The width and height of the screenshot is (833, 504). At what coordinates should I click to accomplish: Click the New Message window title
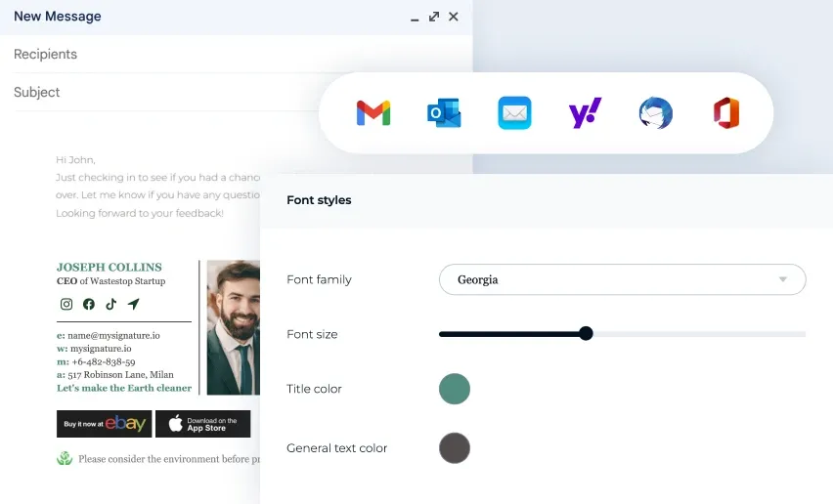click(58, 17)
